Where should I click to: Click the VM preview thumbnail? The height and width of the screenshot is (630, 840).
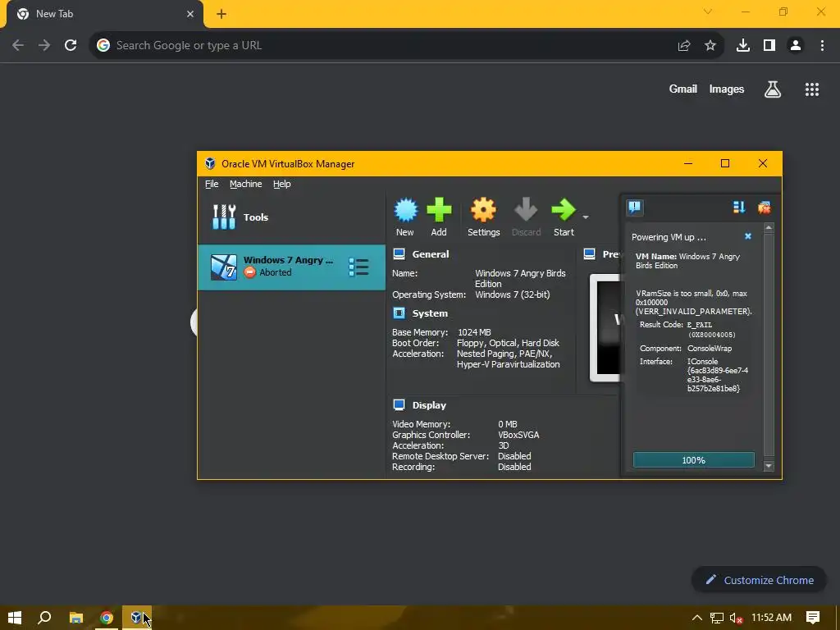[x=605, y=327]
